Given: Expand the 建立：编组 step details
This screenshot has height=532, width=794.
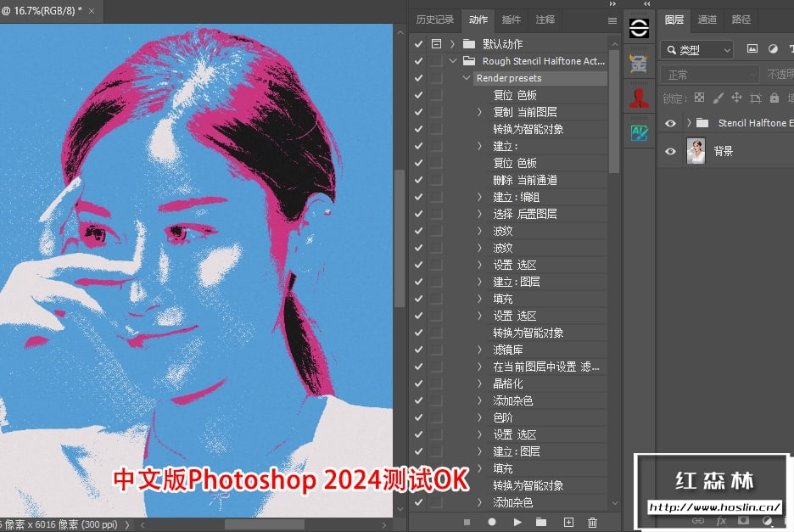Looking at the screenshot, I should [x=479, y=197].
